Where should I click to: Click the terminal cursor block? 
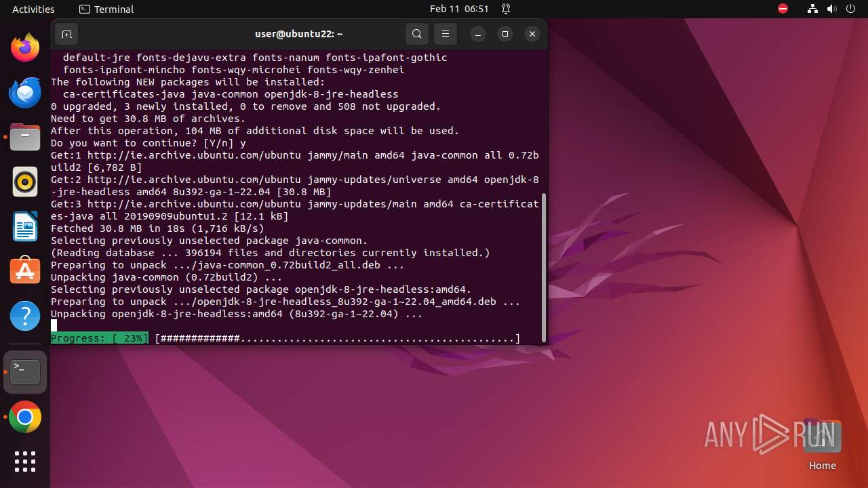(54, 326)
